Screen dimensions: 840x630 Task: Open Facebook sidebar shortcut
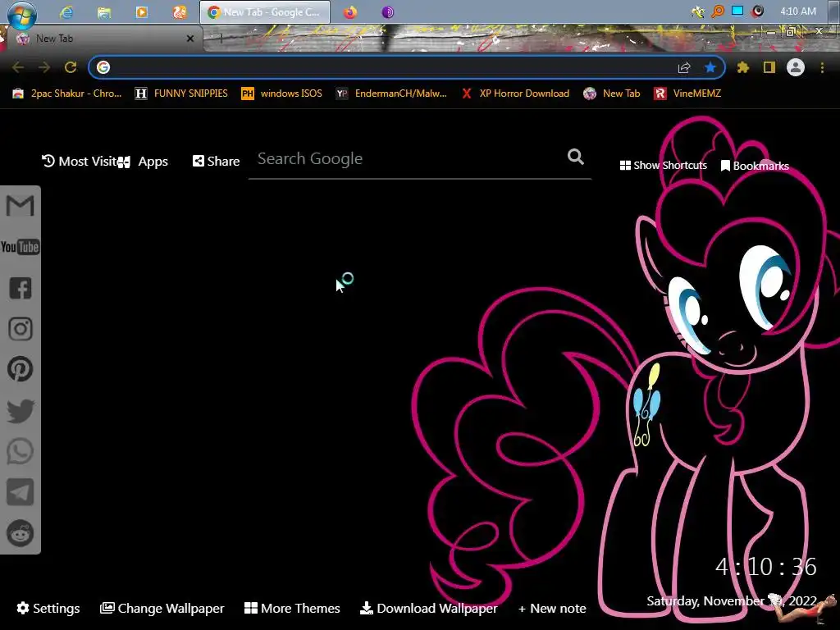[21, 288]
